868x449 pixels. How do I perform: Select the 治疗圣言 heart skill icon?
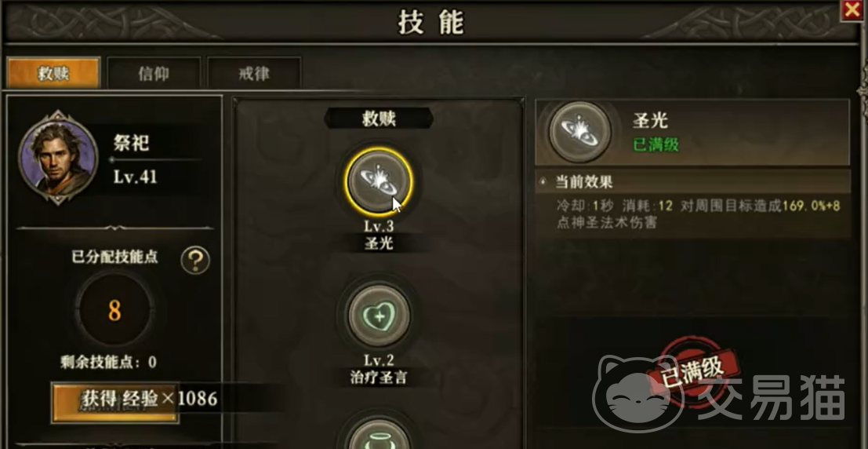coord(379,316)
